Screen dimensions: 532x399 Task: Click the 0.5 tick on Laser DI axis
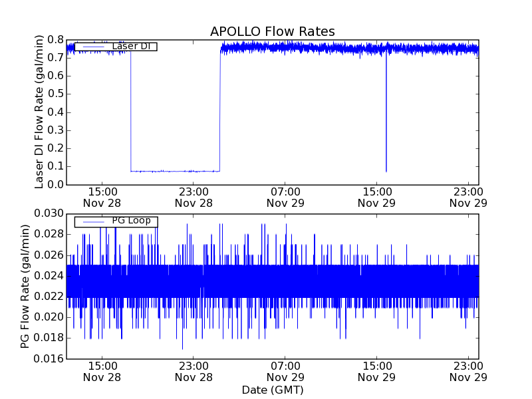click(x=56, y=94)
